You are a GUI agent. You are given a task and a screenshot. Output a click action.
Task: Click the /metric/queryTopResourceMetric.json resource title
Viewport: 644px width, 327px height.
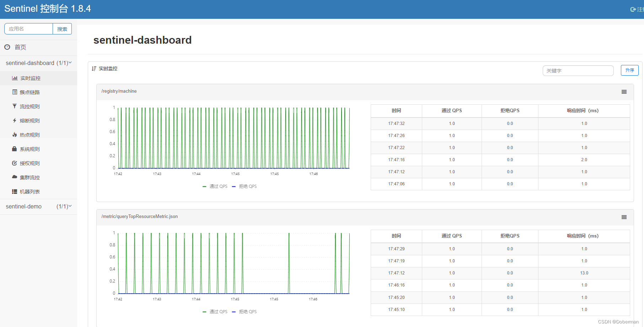pyautogui.click(x=140, y=217)
